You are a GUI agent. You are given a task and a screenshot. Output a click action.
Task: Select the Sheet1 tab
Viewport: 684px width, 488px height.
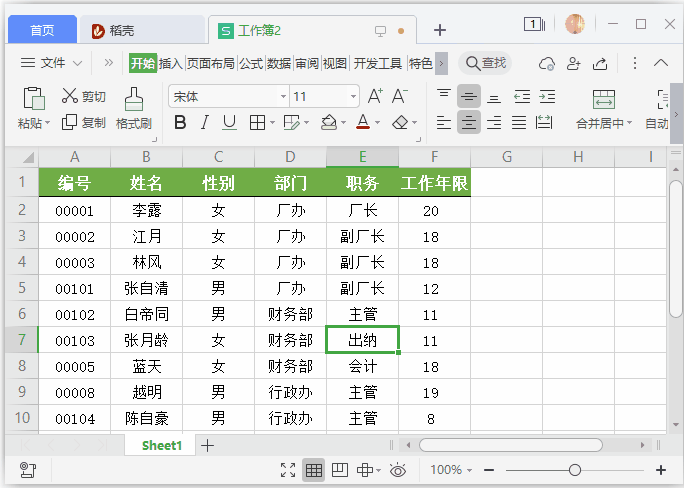coord(161,445)
